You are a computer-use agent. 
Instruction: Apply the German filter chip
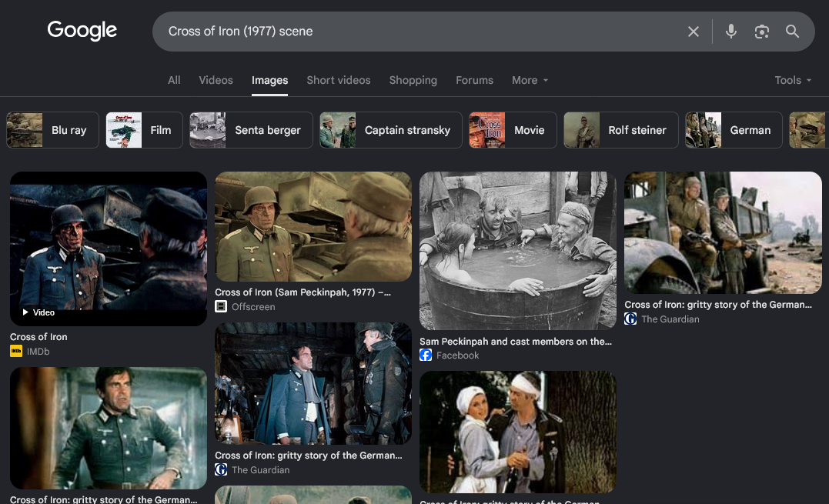click(x=734, y=130)
